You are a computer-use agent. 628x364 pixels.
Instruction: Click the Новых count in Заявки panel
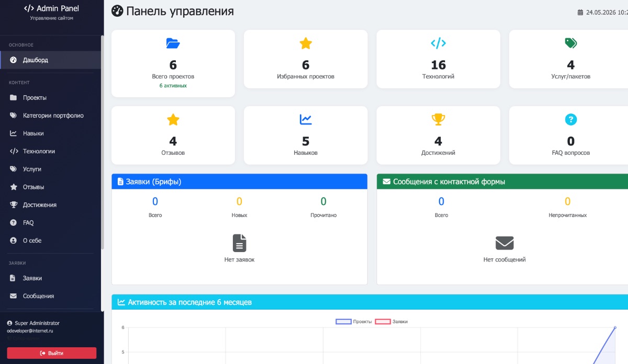(239, 201)
